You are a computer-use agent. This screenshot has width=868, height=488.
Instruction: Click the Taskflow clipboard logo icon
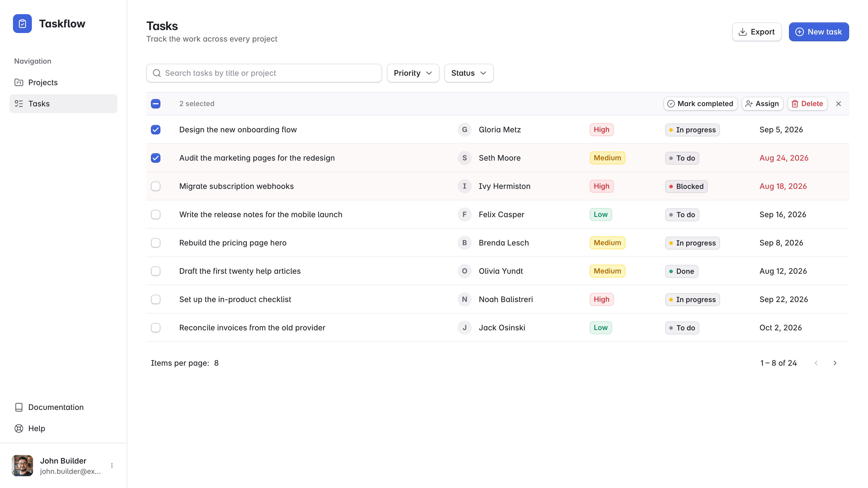[x=22, y=24]
